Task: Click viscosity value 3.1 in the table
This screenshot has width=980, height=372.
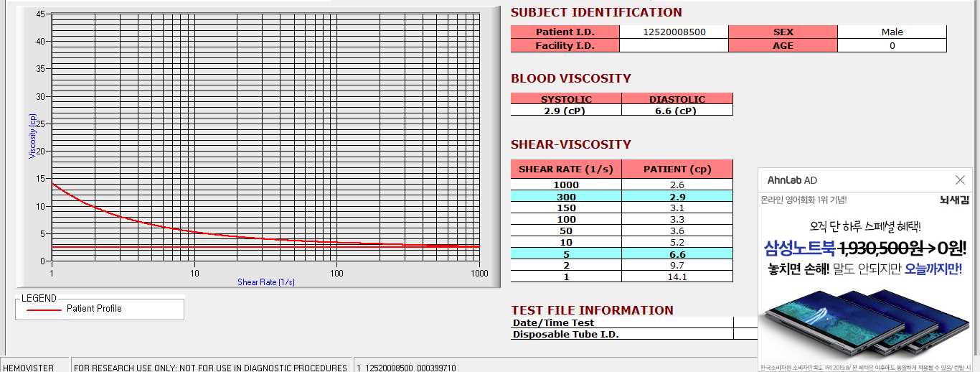Action: (x=677, y=208)
